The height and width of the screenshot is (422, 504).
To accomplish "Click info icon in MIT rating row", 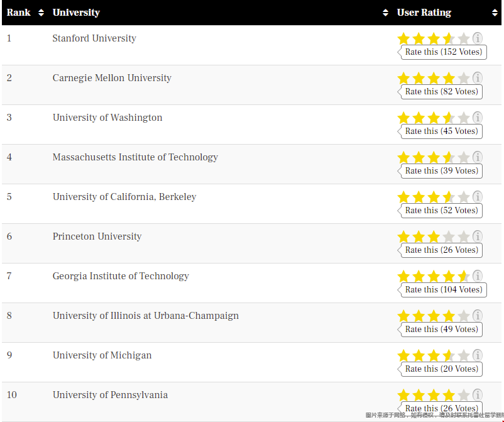I will 478,157.
